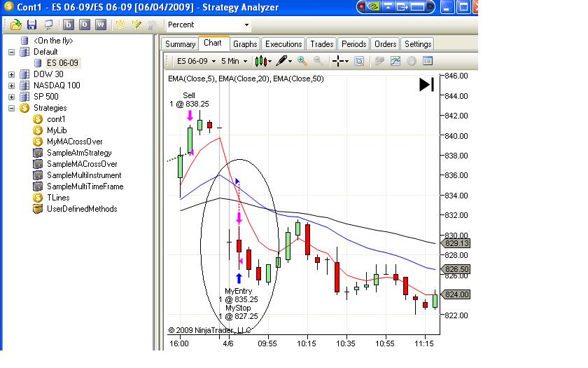The image size is (588, 368).
Task: Open the Executions tab
Action: tap(283, 44)
